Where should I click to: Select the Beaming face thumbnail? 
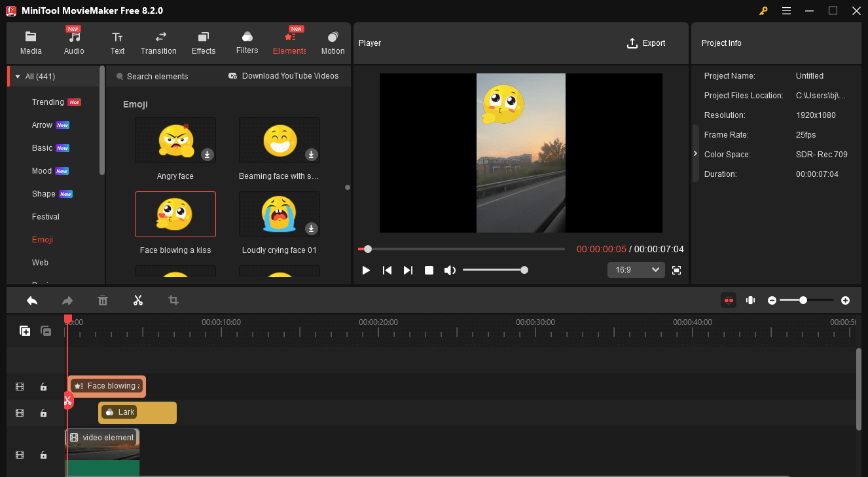280,140
